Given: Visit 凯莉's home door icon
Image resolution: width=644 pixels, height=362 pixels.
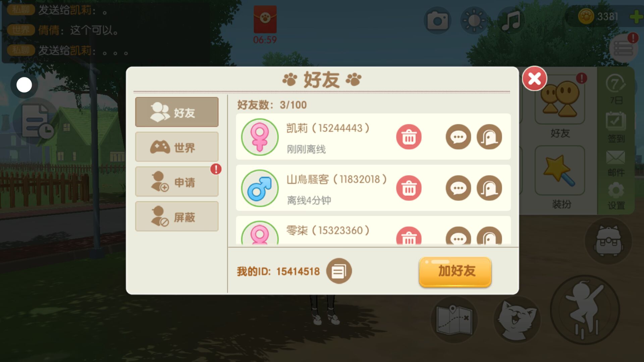Looking at the screenshot, I should pos(489,137).
